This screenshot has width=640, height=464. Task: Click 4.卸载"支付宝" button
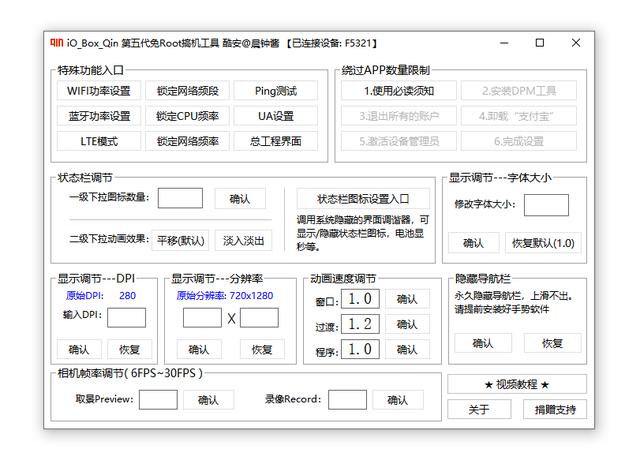pos(519,116)
